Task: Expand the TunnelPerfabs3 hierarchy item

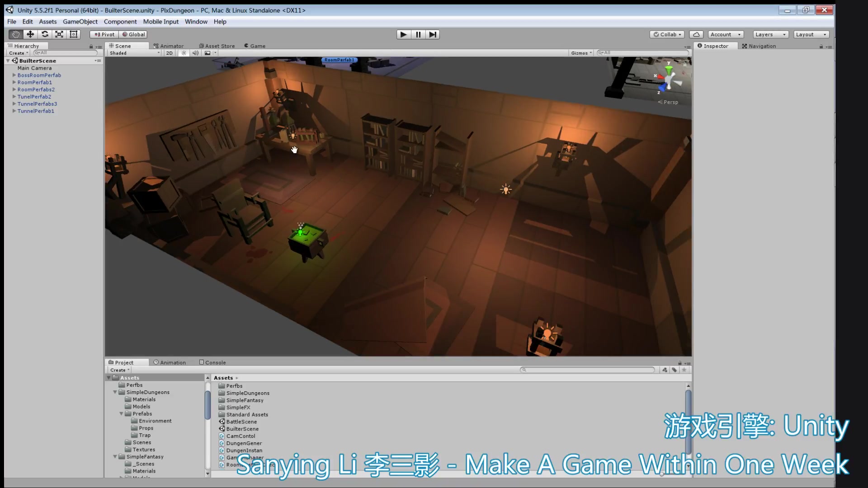Action: tap(13, 103)
